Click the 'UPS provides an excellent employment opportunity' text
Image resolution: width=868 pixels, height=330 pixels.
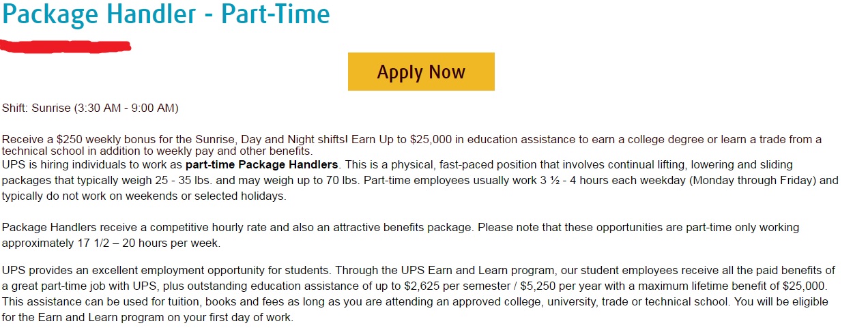click(x=124, y=270)
